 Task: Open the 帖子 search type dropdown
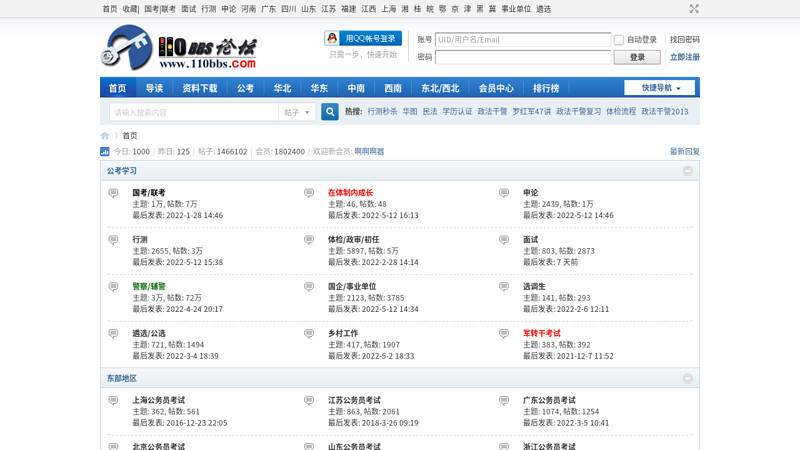click(x=297, y=112)
